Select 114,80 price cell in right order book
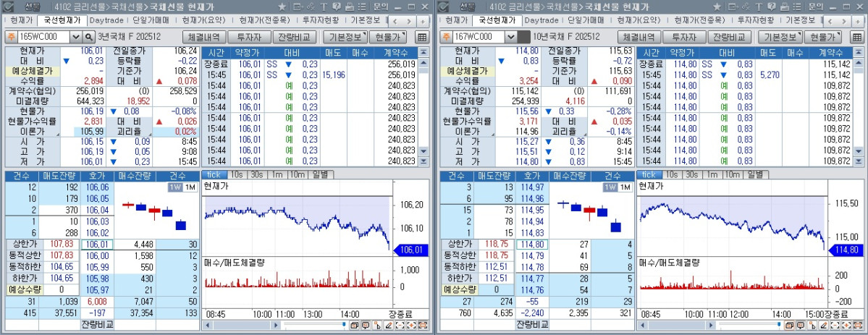868x335 pixels. tap(533, 244)
